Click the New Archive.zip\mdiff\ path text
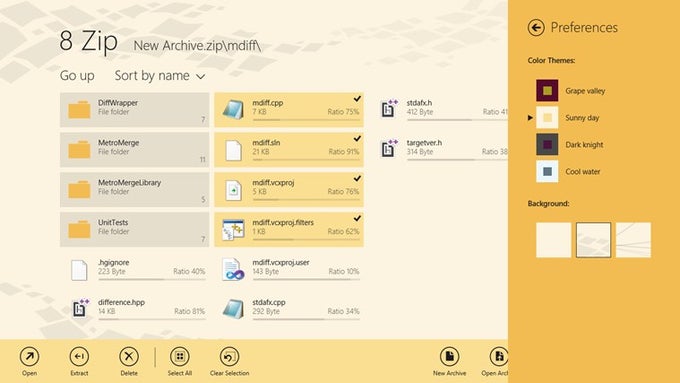This screenshot has width=680, height=383. 197,46
